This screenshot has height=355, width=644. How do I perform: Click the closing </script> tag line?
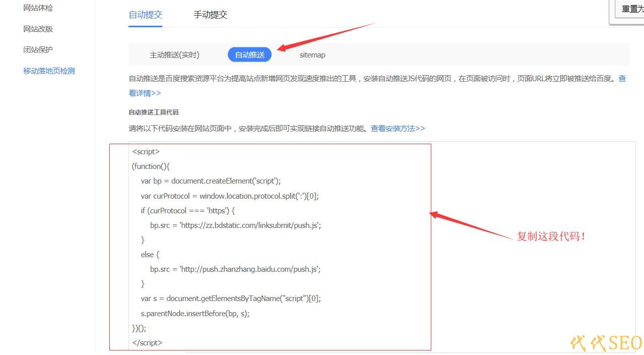[147, 343]
